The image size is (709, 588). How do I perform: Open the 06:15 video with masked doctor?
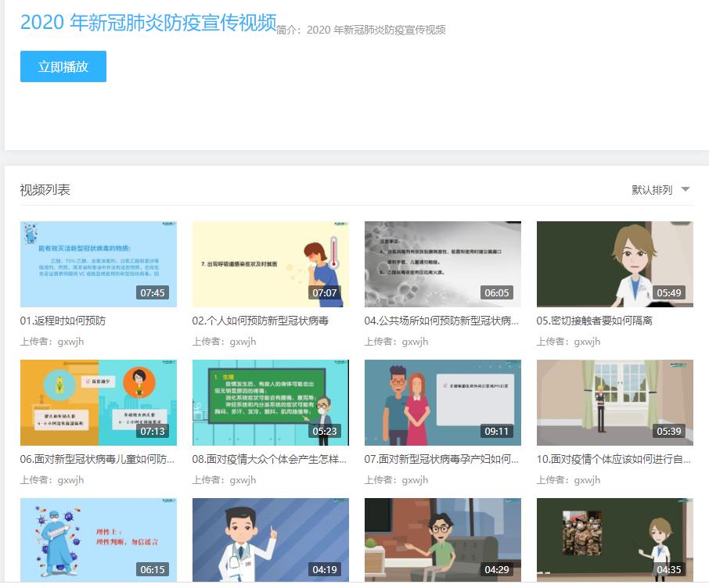tap(98, 540)
